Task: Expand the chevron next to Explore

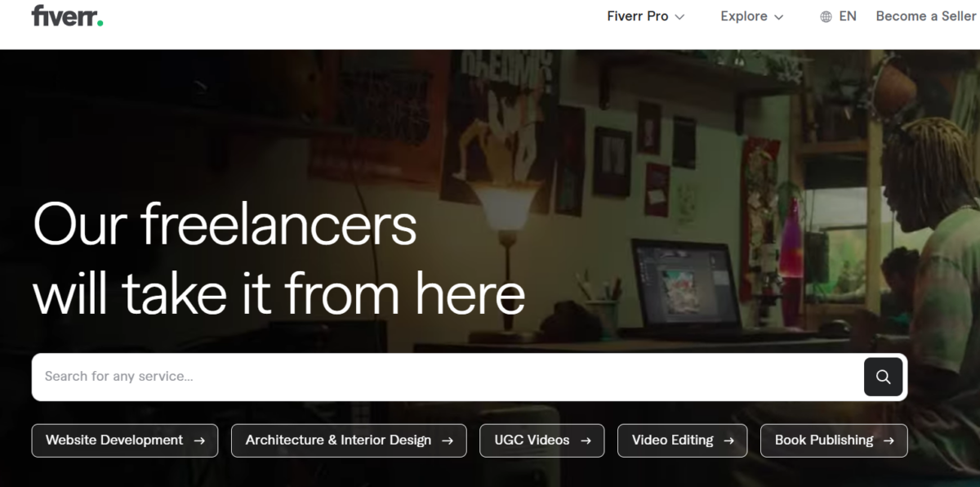Action: (x=778, y=17)
